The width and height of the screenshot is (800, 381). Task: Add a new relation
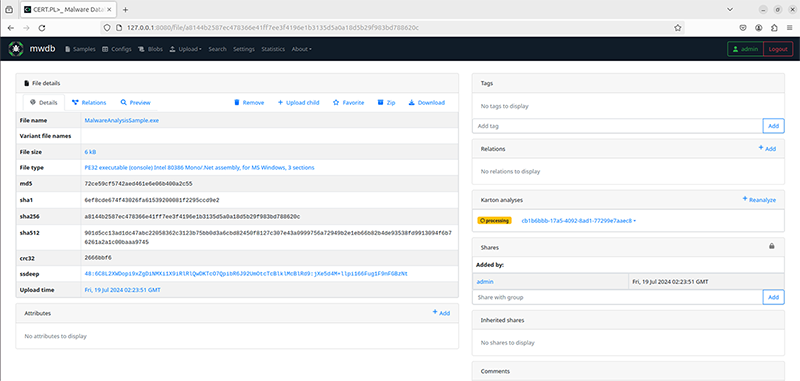767,148
